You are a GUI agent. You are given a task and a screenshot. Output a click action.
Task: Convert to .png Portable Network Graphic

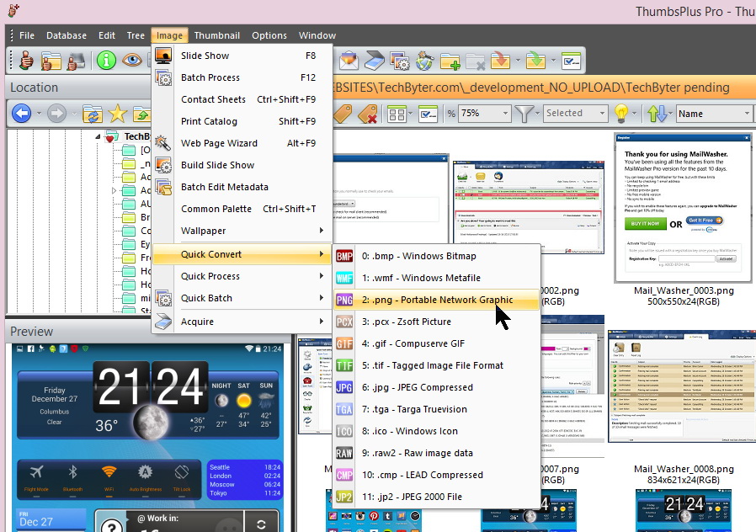click(x=436, y=300)
